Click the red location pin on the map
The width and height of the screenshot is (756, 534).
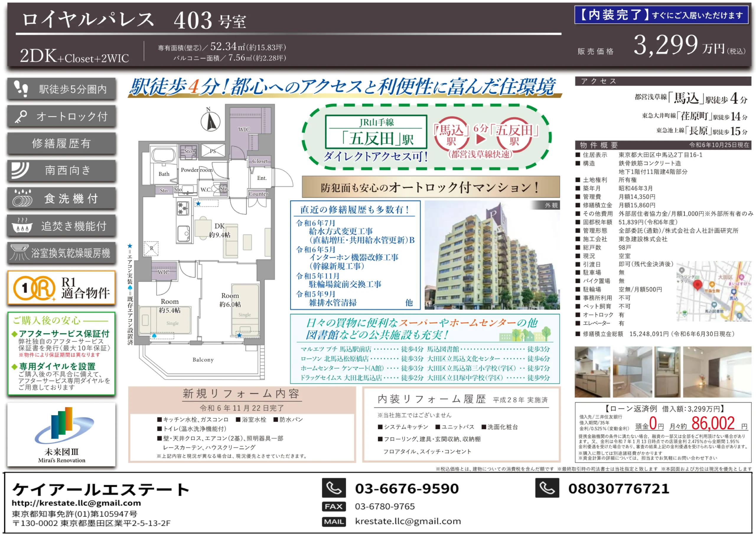point(698,285)
